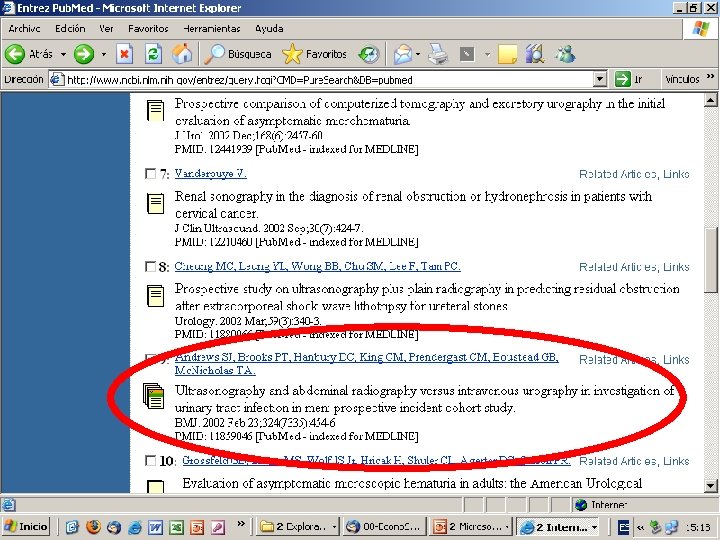The height and width of the screenshot is (540, 720).
Task: Open Internet Explorer from the quick launch bar
Action: (x=135, y=527)
